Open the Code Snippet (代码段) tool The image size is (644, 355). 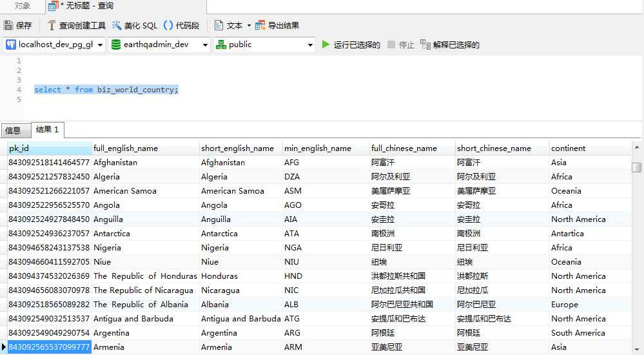pos(181,26)
